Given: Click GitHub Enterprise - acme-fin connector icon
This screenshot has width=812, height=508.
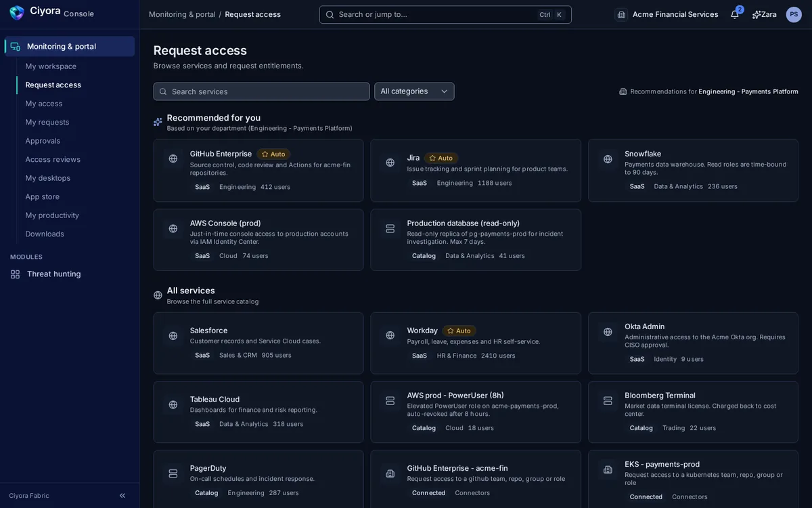Looking at the screenshot, I should pos(390,473).
